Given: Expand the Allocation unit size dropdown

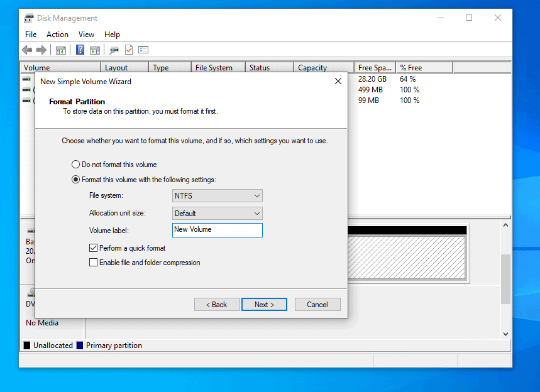Looking at the screenshot, I should tap(218, 214).
